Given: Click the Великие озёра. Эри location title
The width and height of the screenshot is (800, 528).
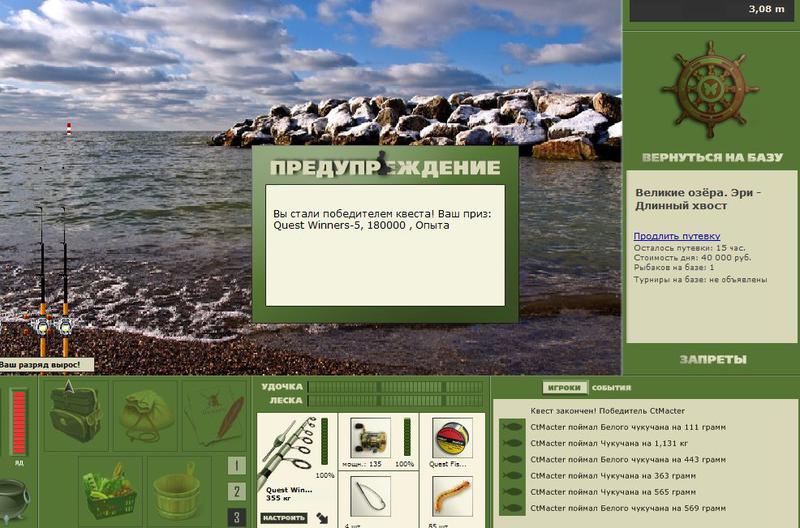Looking at the screenshot, I should [698, 199].
